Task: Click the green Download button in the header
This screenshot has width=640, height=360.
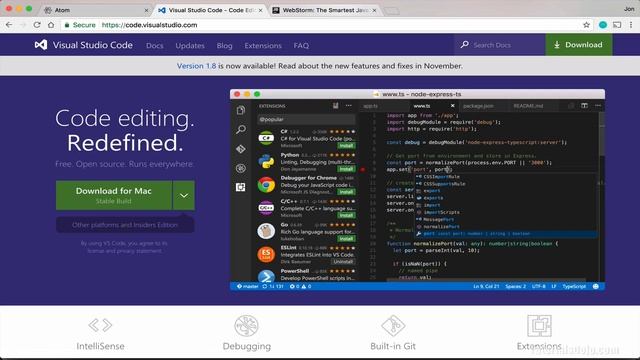Action: tap(579, 44)
